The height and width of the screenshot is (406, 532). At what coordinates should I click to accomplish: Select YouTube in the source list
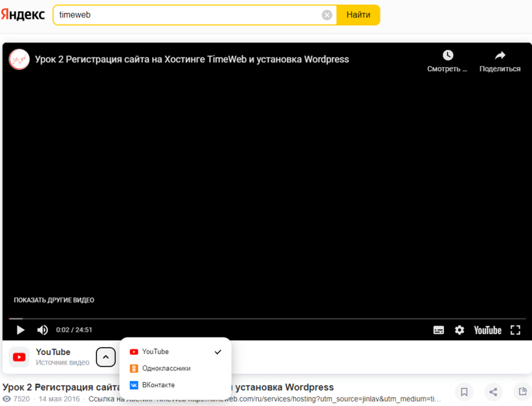[x=175, y=352]
